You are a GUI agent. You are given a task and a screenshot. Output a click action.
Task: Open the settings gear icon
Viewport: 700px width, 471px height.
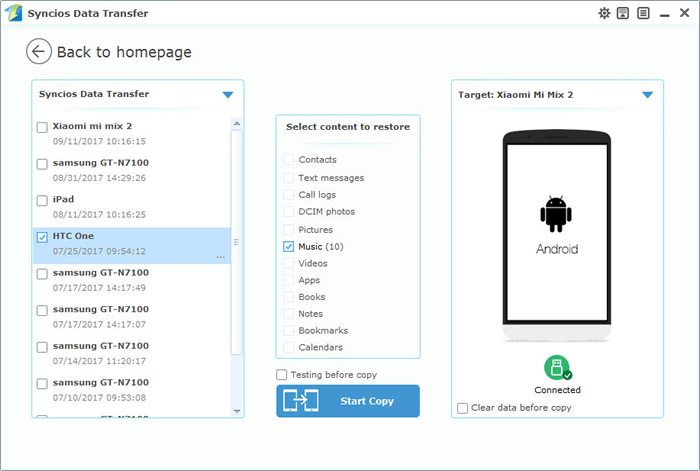coord(604,13)
